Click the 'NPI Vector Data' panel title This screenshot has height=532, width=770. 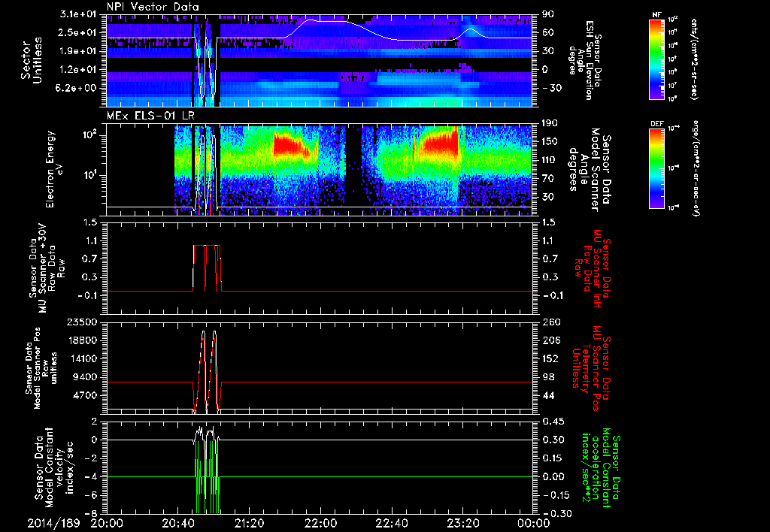coord(153,7)
